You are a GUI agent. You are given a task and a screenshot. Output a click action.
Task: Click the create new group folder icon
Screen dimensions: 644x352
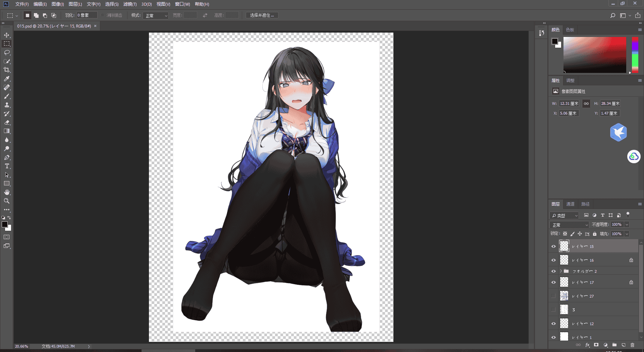(614, 345)
